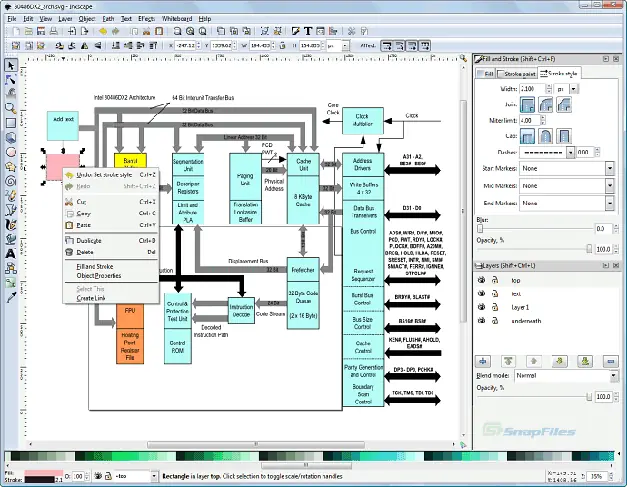Switch to the Stroke paint tab

click(517, 74)
